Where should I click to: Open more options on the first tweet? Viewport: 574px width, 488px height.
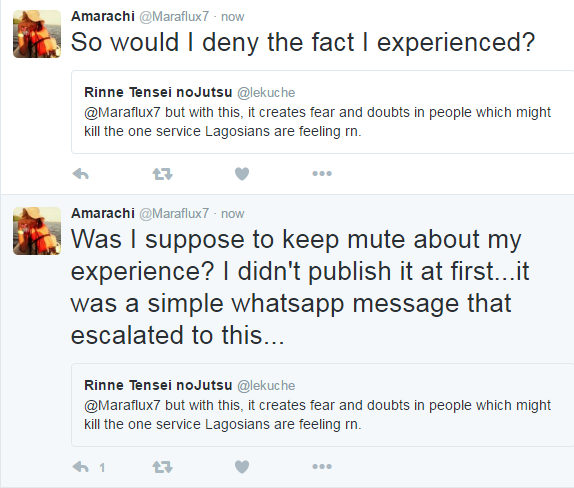322,174
